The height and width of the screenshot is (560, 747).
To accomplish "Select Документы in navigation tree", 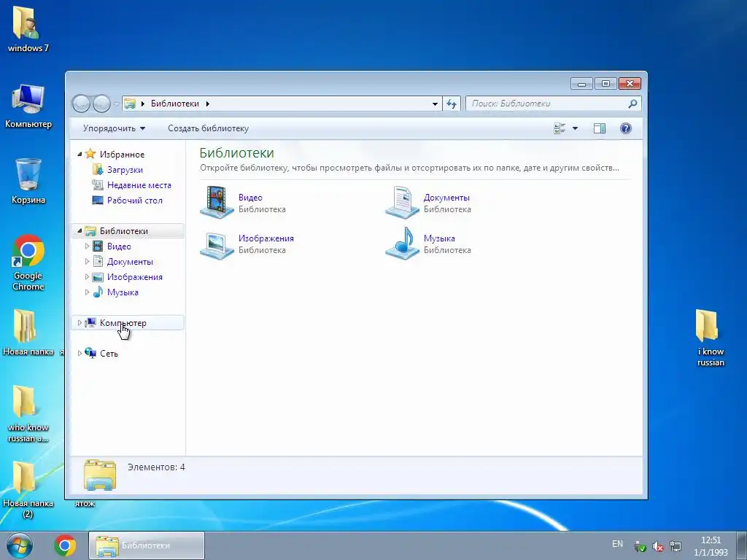I will point(130,262).
